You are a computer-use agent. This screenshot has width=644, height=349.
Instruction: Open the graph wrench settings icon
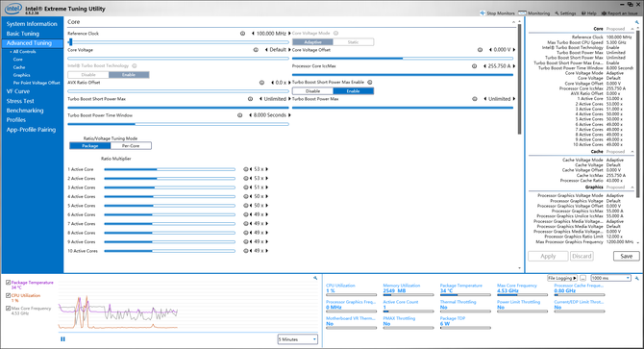click(x=315, y=278)
